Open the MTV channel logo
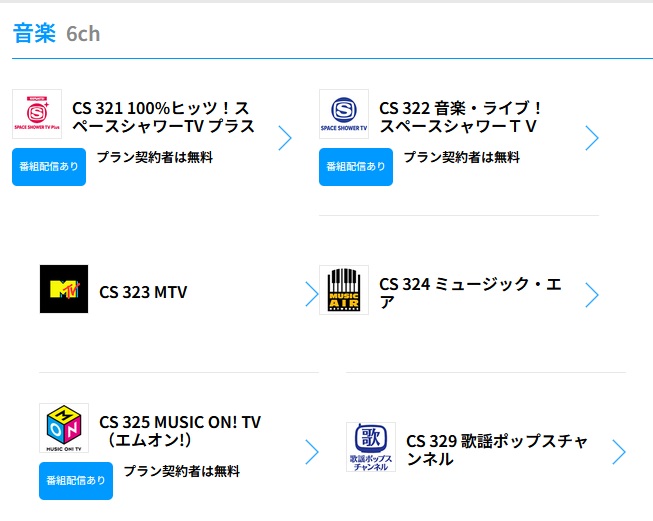The height and width of the screenshot is (521, 653). [x=64, y=289]
